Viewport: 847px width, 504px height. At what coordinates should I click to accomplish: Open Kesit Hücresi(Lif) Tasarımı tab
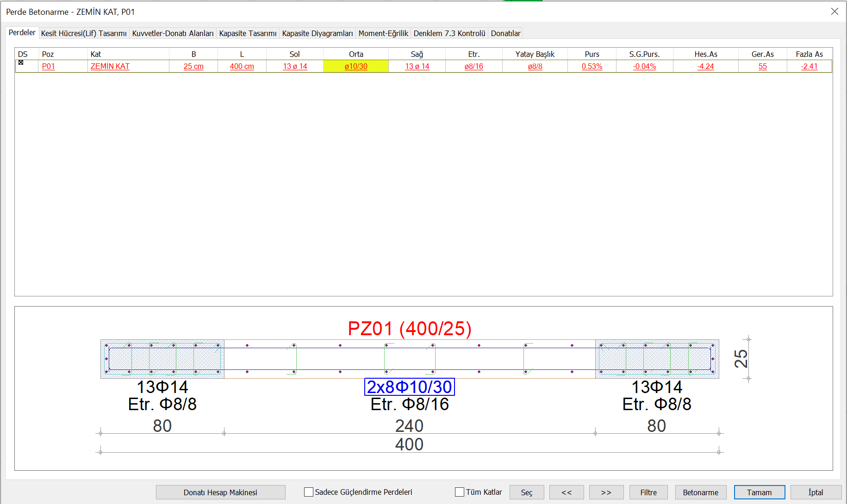coord(84,33)
